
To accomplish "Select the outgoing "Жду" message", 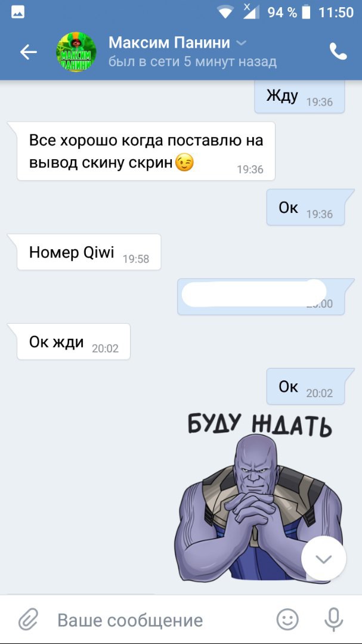I will (299, 97).
